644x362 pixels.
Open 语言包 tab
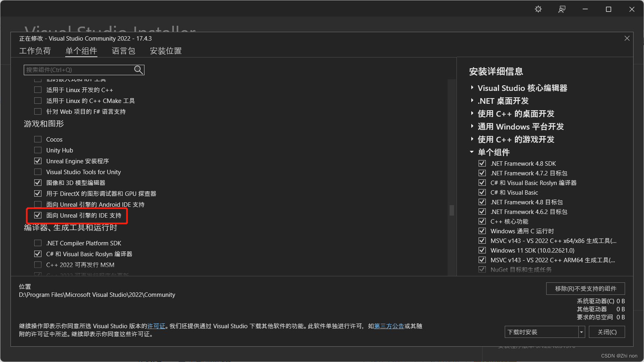[124, 51]
